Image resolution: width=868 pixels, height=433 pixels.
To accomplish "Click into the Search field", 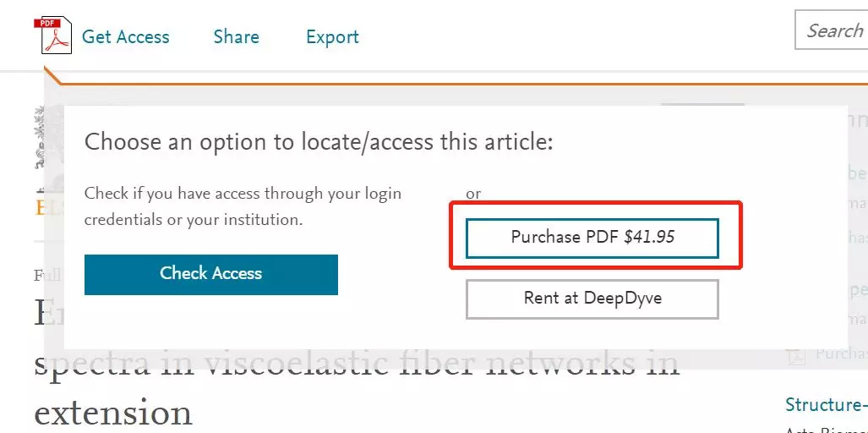I will 833,31.
